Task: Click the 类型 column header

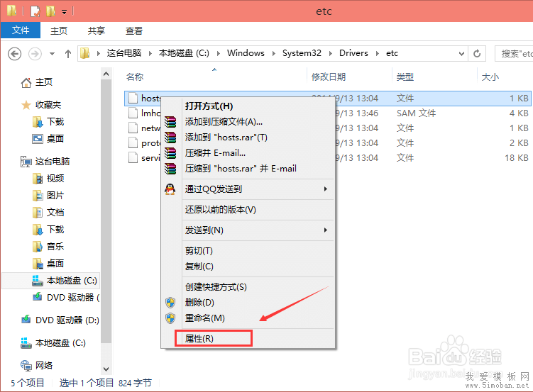Action: pos(405,77)
